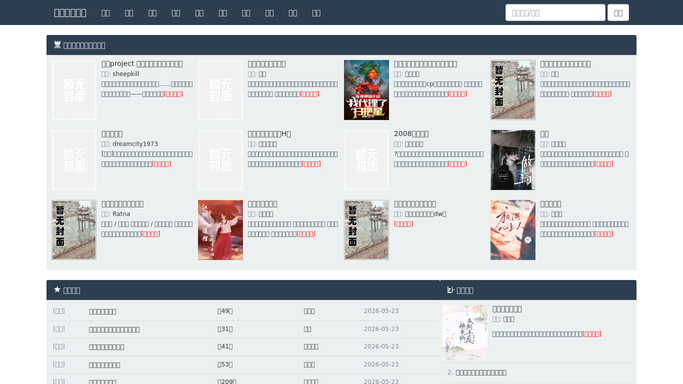This screenshot has height=384, width=683.
Task: Select the first navigation category after the site logo
Action: click(x=106, y=13)
